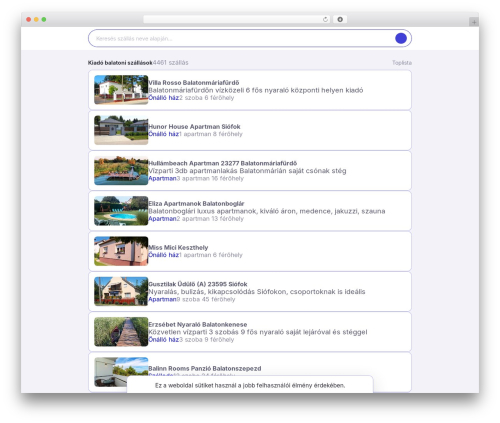Click '3 apartman 16 férőhely' text

tap(210, 178)
